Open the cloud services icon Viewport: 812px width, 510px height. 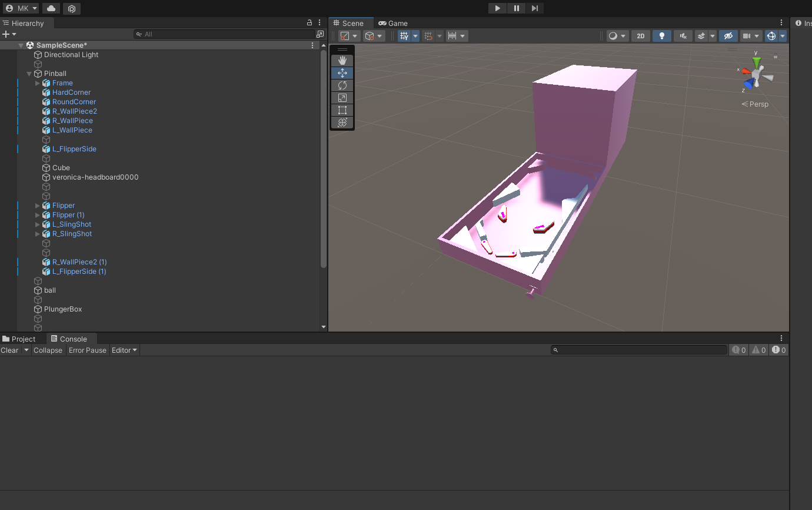coord(51,8)
